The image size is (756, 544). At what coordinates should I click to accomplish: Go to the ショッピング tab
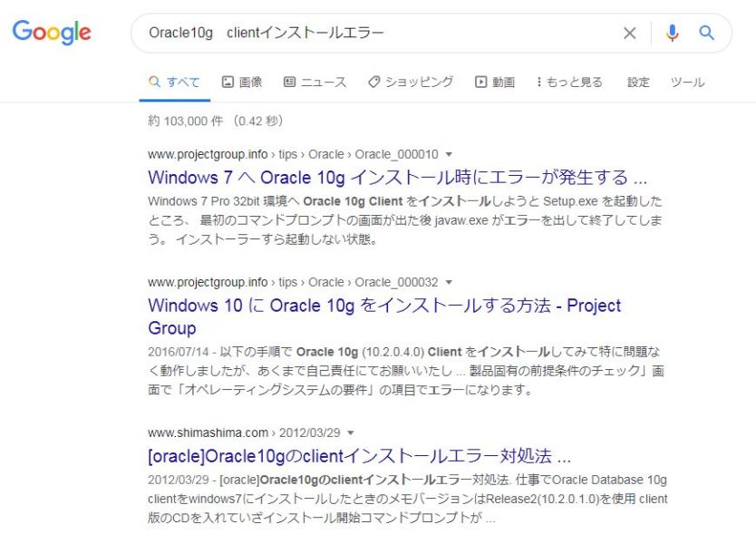point(411,82)
